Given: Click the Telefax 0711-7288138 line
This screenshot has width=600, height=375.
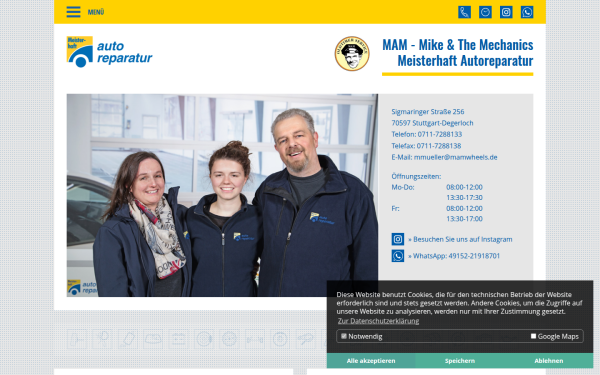Looking at the screenshot, I should point(426,146).
